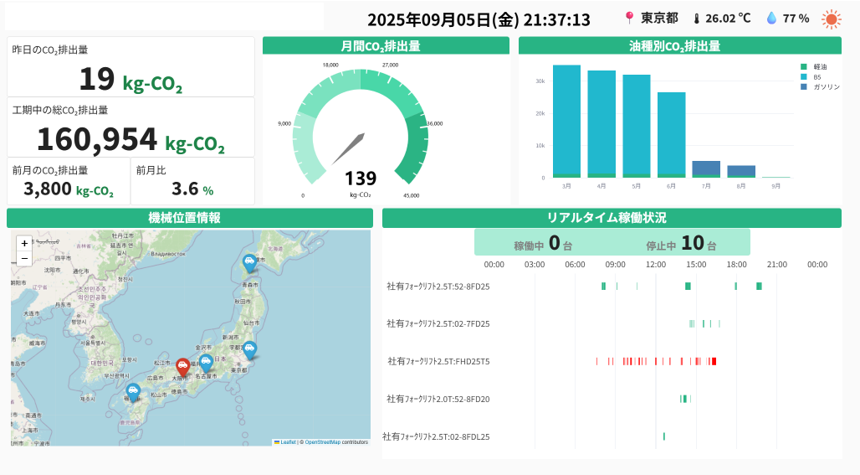
Task: Click the 15:00 timeline axis label
Action: point(696,264)
